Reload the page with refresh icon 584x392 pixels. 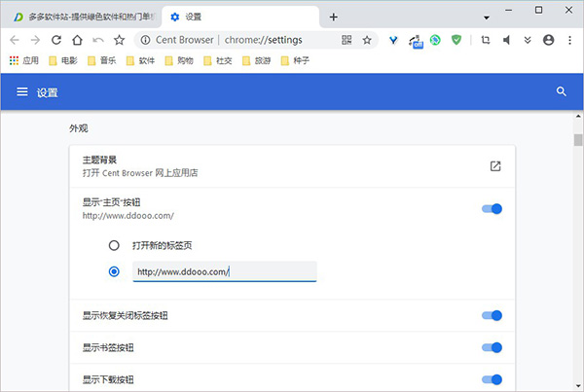click(56, 40)
